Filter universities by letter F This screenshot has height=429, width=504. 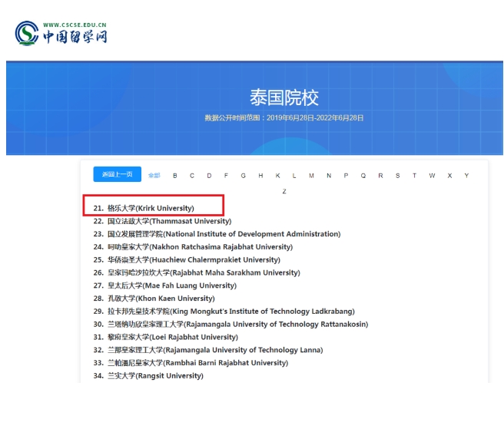pyautogui.click(x=226, y=176)
